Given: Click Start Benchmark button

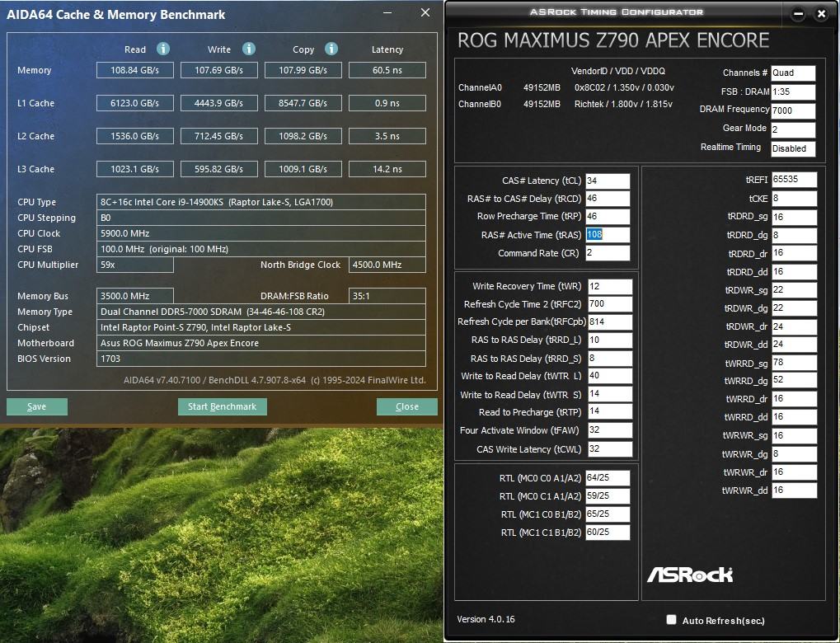Looking at the screenshot, I should click(223, 406).
